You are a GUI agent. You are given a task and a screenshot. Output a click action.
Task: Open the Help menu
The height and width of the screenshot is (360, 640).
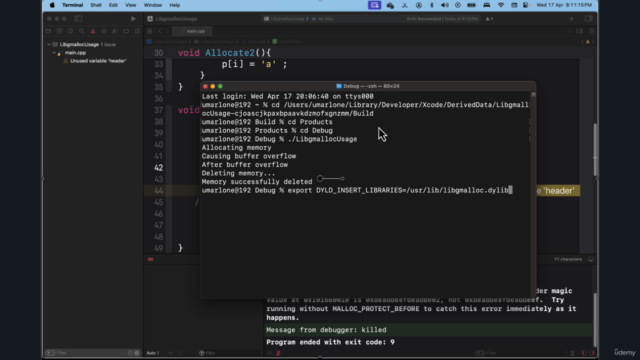click(175, 5)
